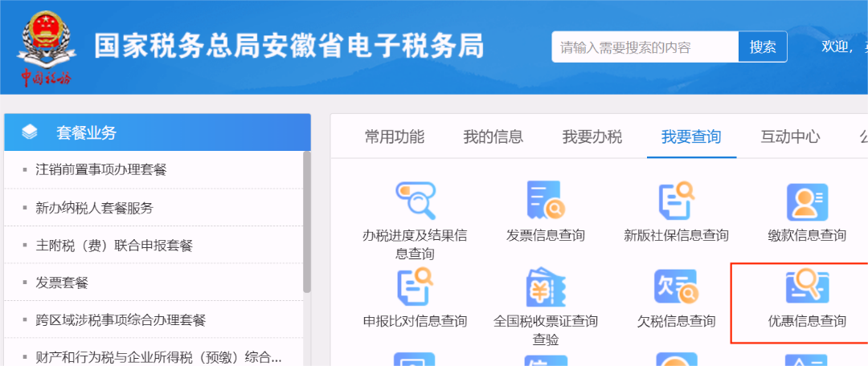Switch to the 我的信息 tab

point(493,136)
